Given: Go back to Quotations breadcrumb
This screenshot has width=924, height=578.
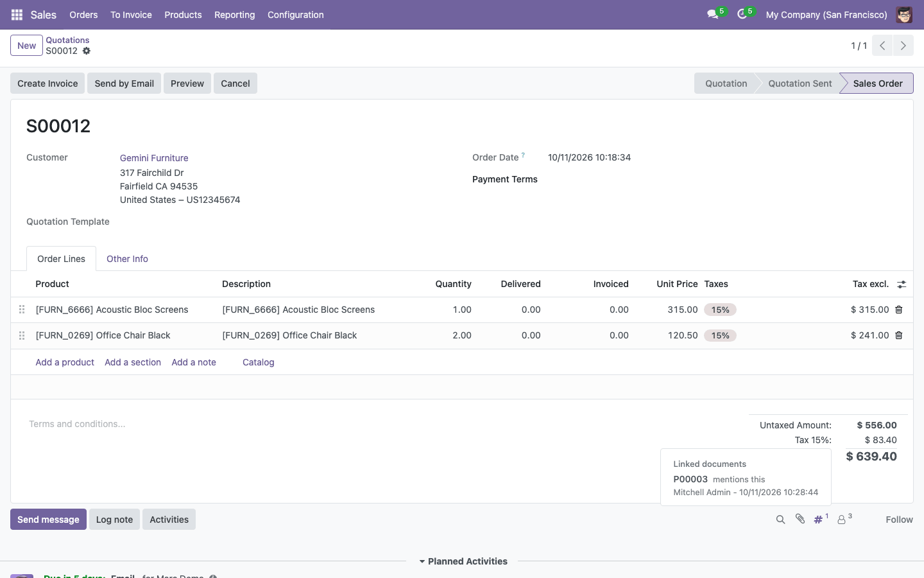Looking at the screenshot, I should tap(67, 40).
